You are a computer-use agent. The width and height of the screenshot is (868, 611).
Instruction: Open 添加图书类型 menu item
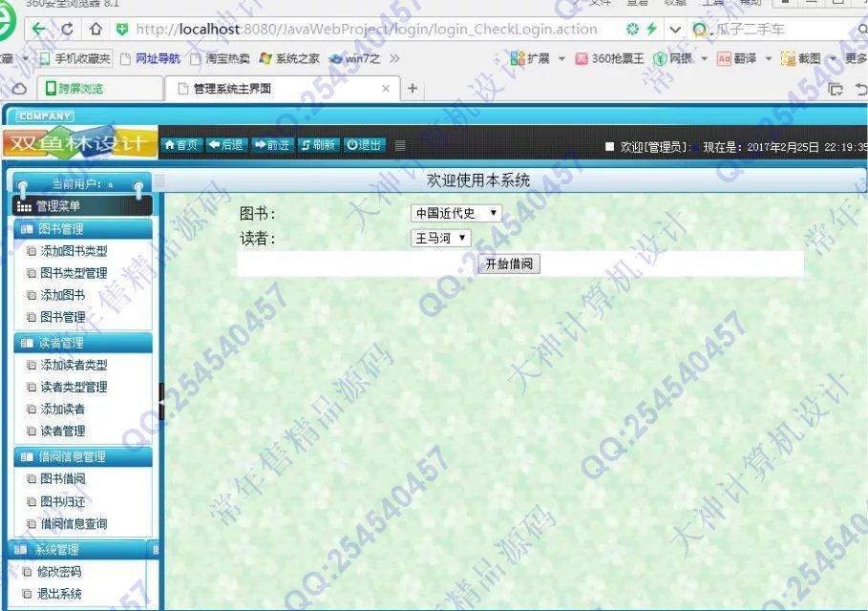click(74, 251)
